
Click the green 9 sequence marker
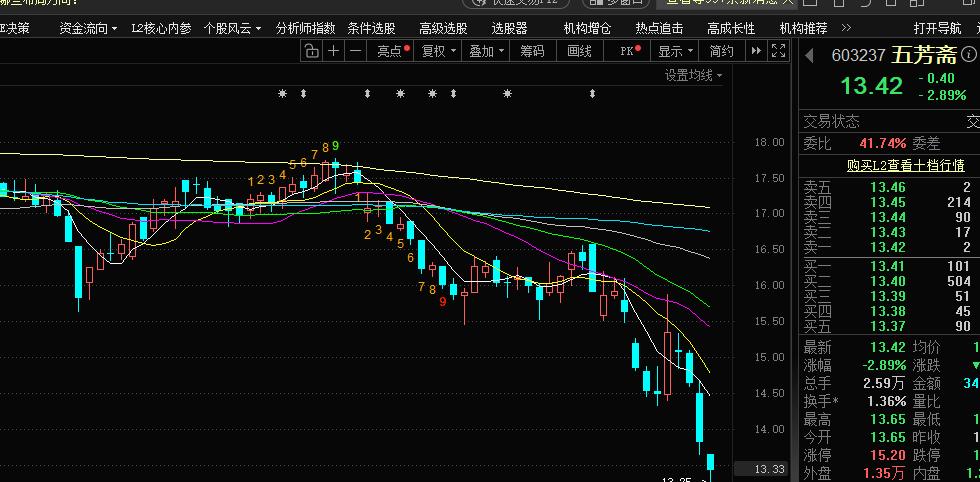(x=336, y=146)
